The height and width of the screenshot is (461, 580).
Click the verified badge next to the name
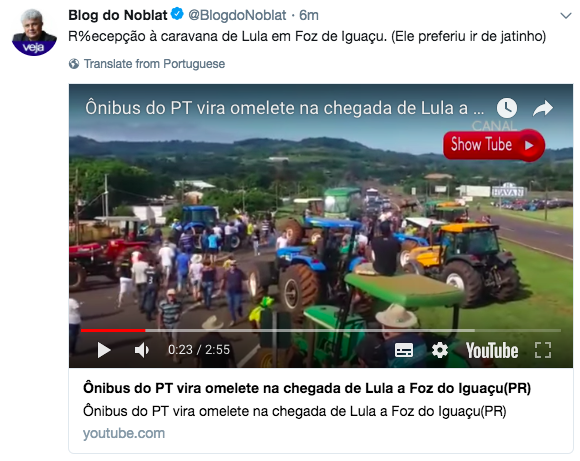click(x=178, y=14)
